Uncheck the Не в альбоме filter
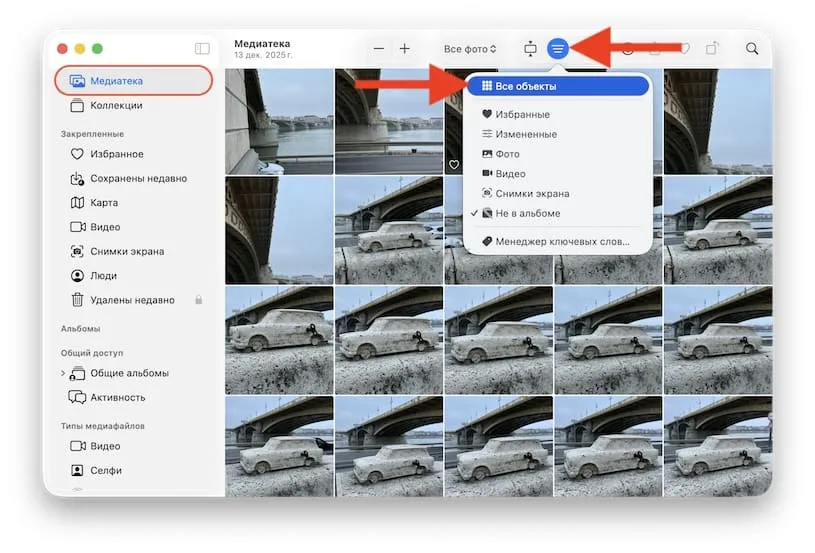The image size is (815, 553). pos(527,214)
